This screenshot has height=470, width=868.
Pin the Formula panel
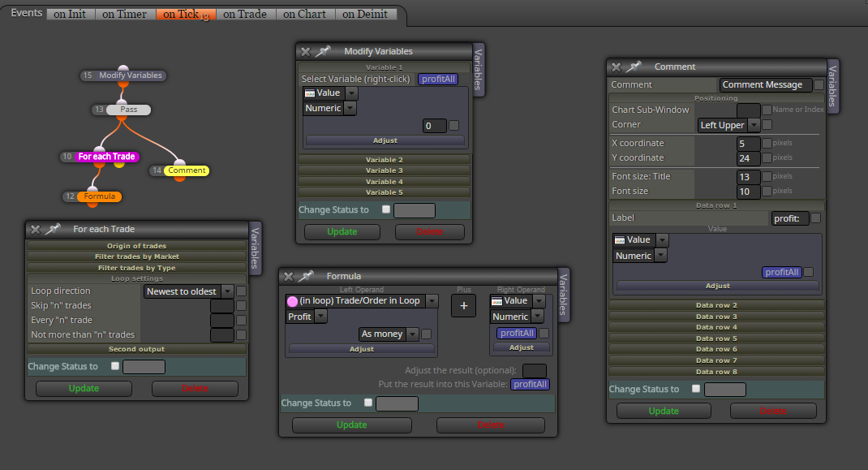coord(306,276)
